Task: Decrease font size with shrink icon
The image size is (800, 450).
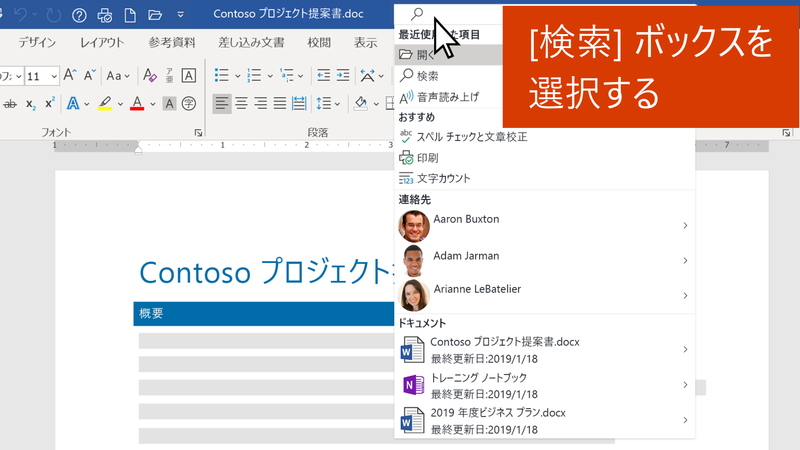Action: tap(90, 76)
